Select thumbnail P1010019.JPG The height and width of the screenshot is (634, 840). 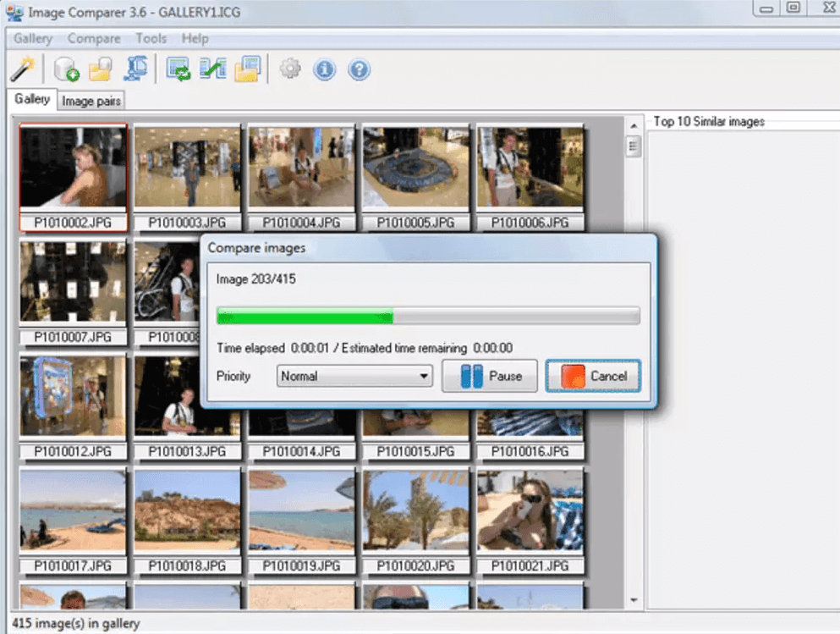coord(301,521)
